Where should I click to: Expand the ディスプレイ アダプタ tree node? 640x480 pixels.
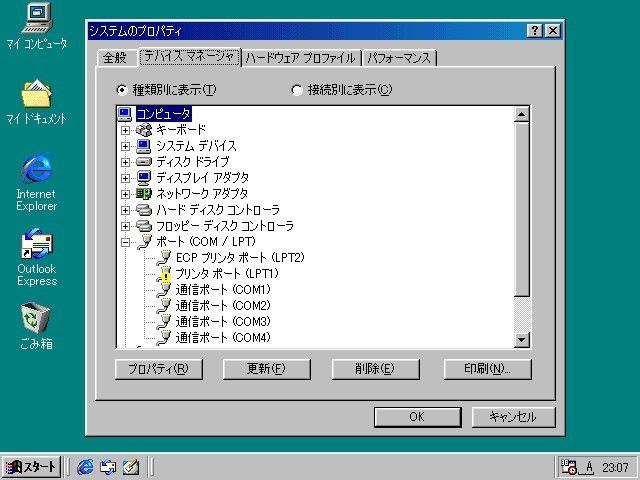point(126,178)
